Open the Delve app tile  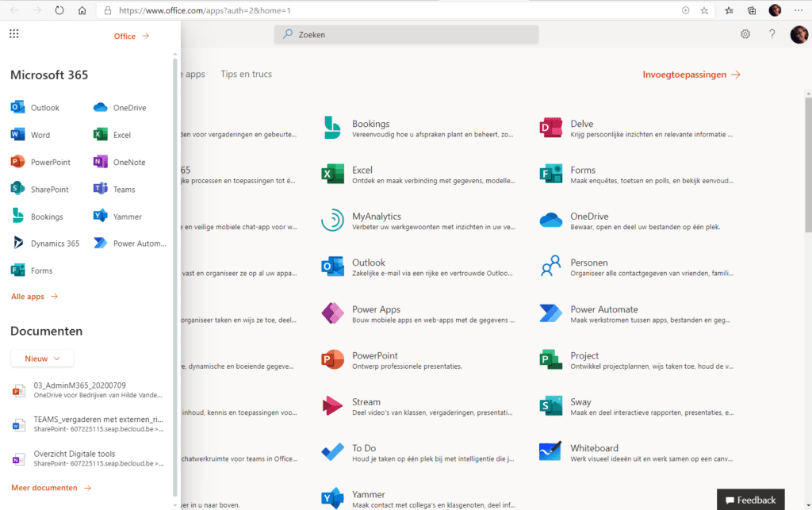click(637, 128)
